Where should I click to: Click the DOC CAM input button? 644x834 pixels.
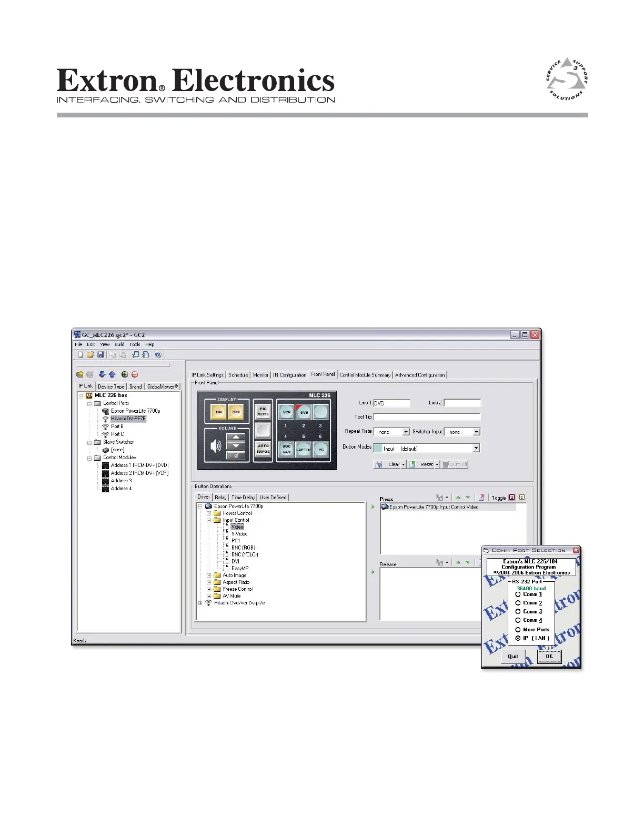[286, 449]
